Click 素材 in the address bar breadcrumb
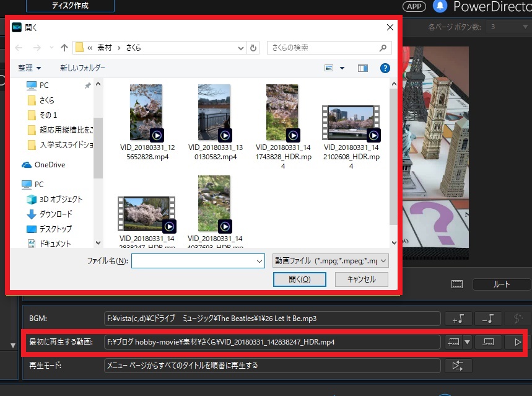532x396 pixels. tap(105, 48)
